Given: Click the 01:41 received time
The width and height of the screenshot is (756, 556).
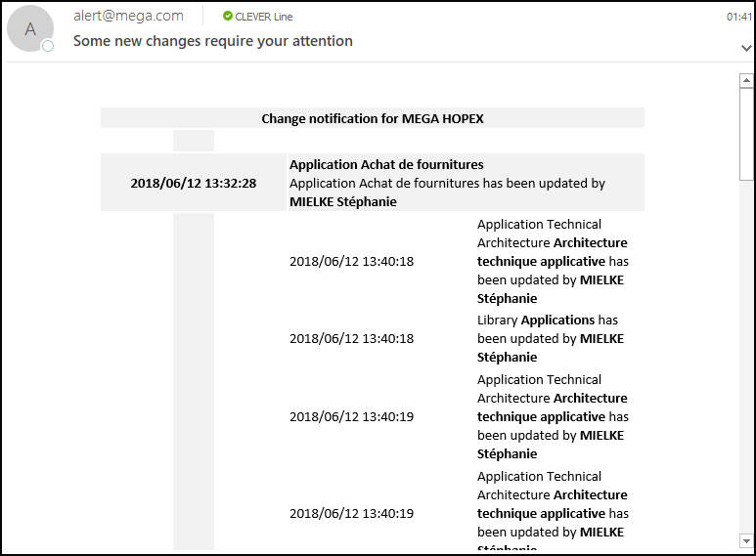Looking at the screenshot, I should (x=738, y=17).
